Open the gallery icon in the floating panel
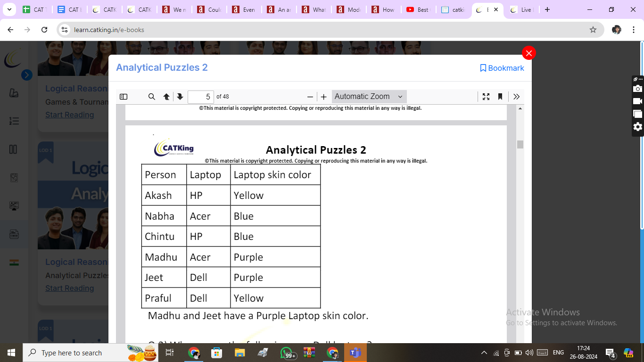This screenshot has width=644, height=362. pyautogui.click(x=637, y=114)
